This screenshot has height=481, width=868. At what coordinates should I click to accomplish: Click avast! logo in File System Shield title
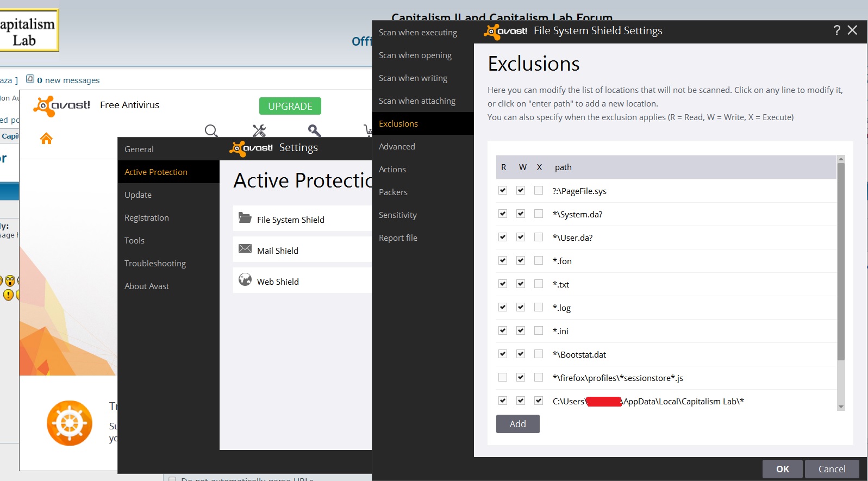(505, 32)
